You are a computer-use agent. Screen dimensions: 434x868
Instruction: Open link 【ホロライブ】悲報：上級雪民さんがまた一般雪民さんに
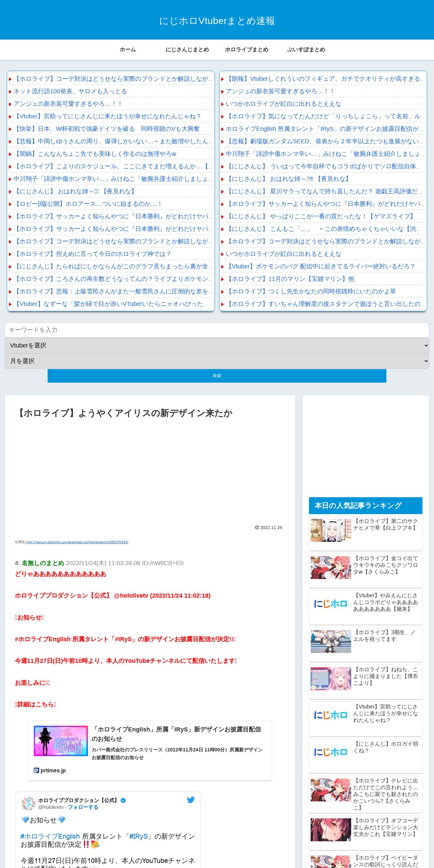pyautogui.click(x=113, y=291)
